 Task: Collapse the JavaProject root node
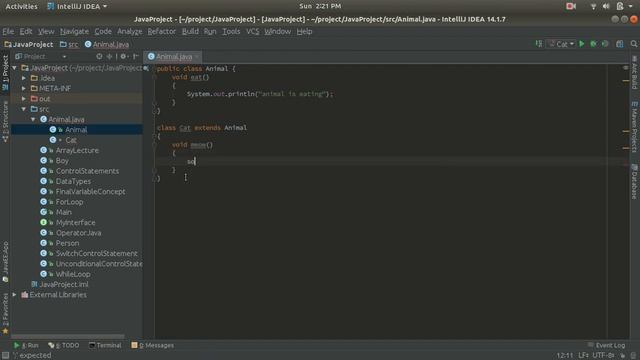pos(15,68)
